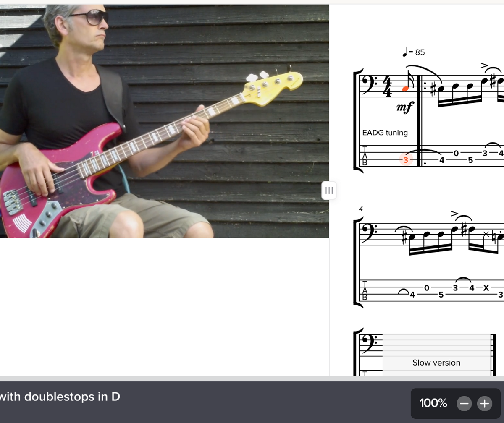Click the title text 'with doublestops in D'
504x423 pixels.
(60, 396)
